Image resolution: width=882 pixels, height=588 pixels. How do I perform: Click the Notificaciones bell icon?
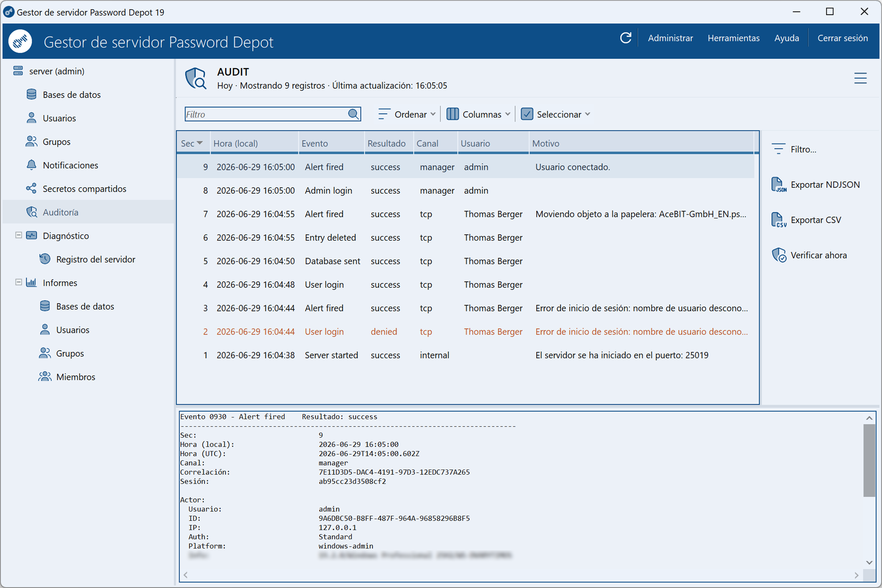click(31, 165)
